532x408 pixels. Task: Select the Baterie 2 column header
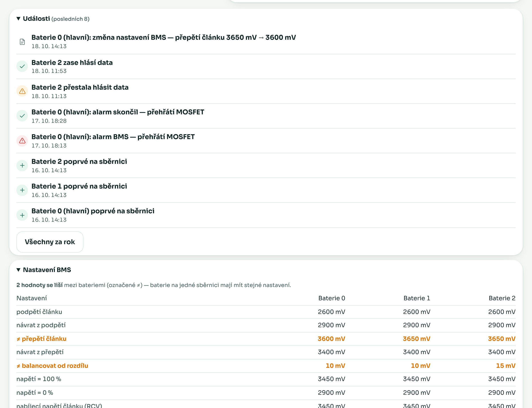tap(502, 298)
